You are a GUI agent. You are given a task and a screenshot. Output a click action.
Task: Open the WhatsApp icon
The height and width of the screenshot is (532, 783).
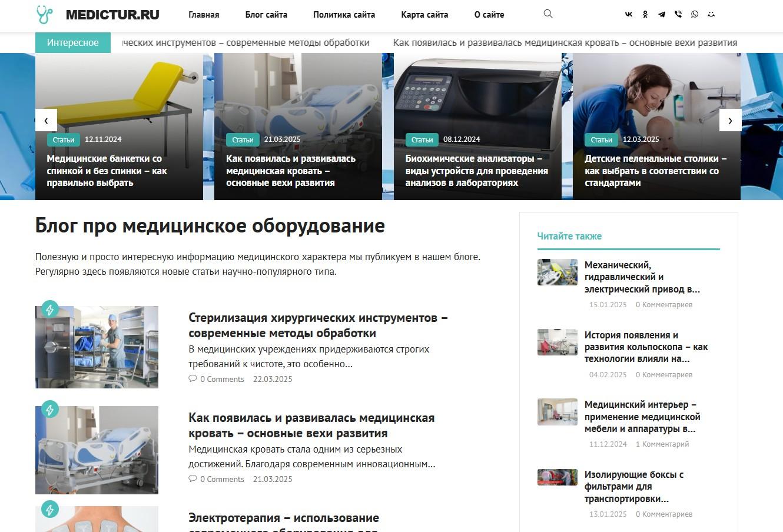coord(695,15)
